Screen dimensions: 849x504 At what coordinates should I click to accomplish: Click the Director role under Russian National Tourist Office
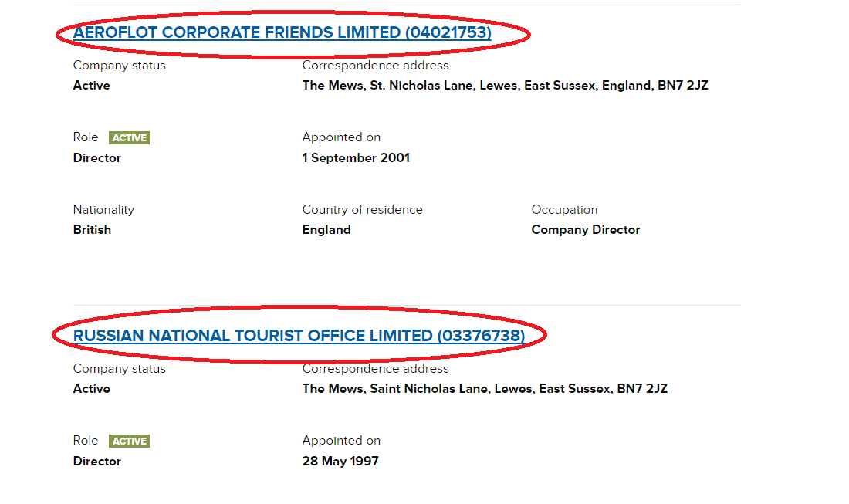[97, 462]
